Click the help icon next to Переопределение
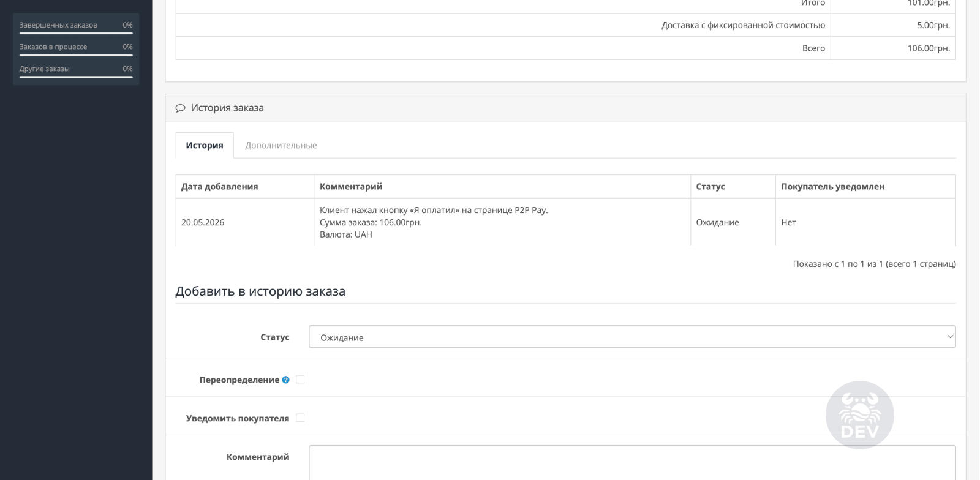The image size is (980, 480). [x=285, y=380]
